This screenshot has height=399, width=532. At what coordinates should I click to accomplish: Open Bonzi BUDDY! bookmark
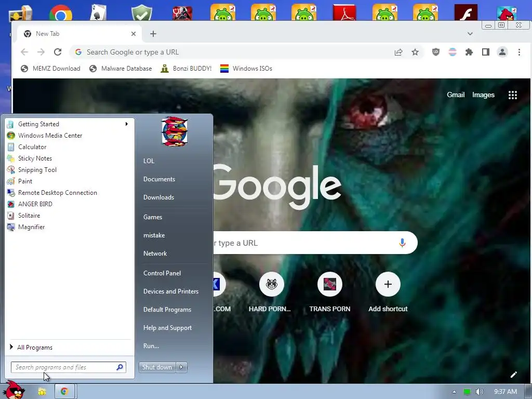coord(186,69)
